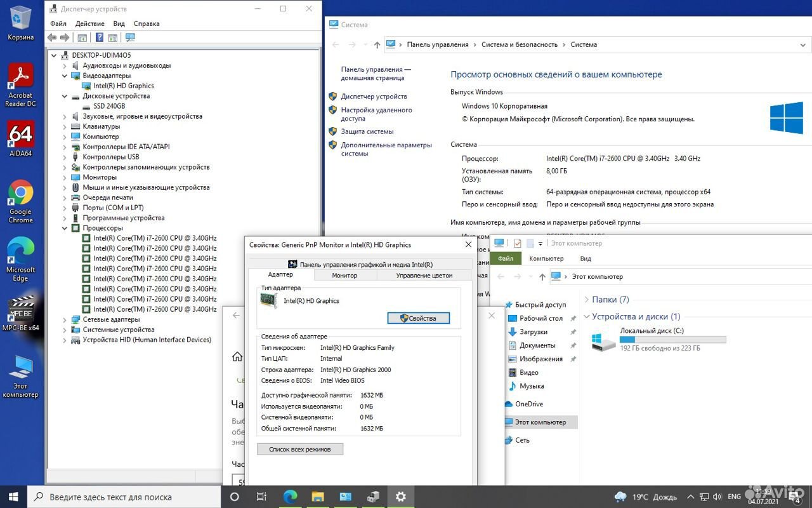Screen dimensions: 812x508
Task: Click the weather 19°C Дождь widget
Action: [645, 497]
